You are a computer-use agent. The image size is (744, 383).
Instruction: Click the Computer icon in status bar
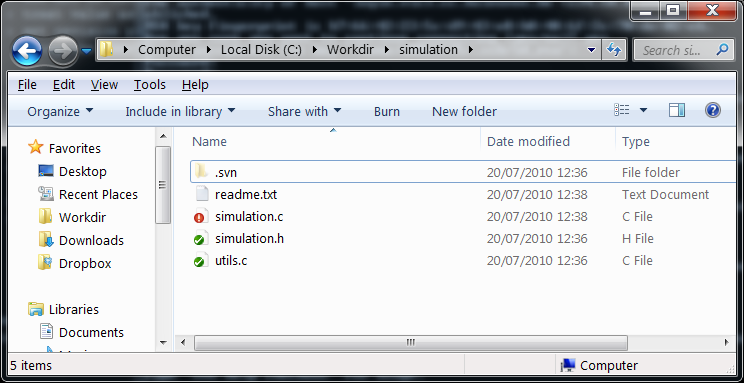pyautogui.click(x=567, y=365)
